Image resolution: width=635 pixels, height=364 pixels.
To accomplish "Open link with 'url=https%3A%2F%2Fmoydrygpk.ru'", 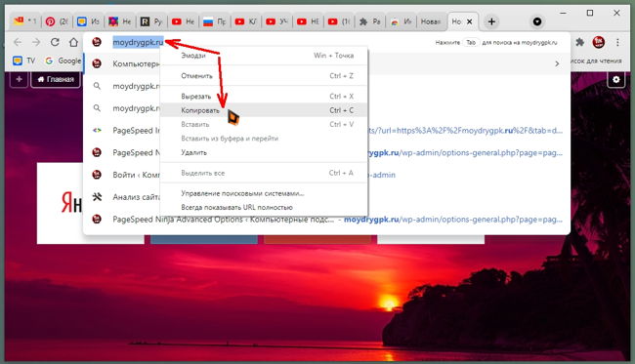I will [x=465, y=130].
